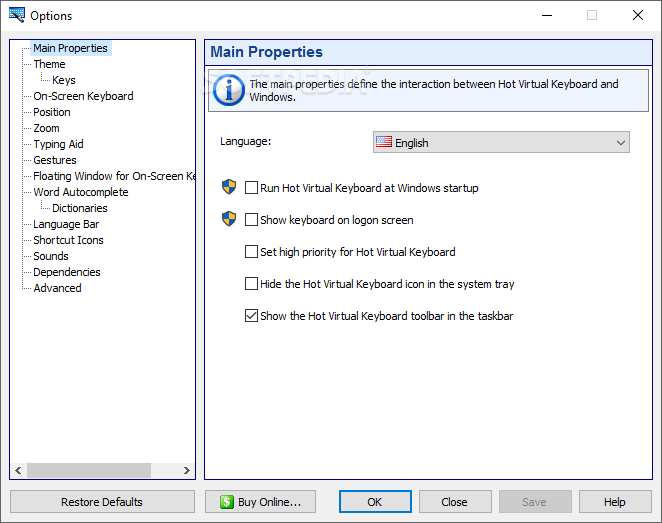
Task: Open Dictionaries under Word Autocomplete
Action: (80, 208)
